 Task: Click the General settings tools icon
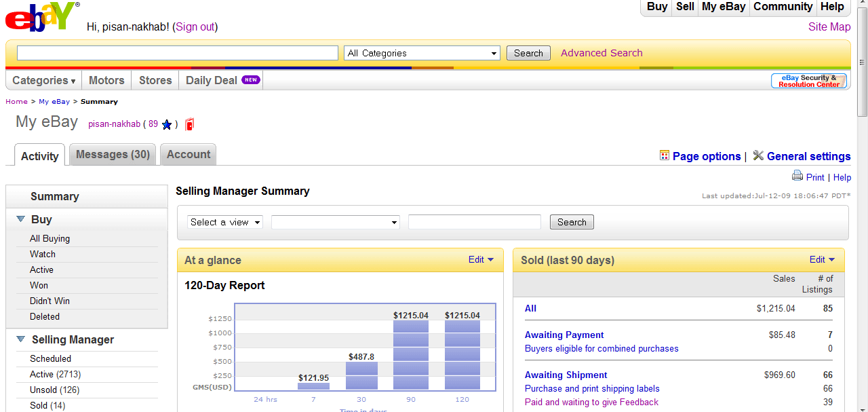coord(758,155)
